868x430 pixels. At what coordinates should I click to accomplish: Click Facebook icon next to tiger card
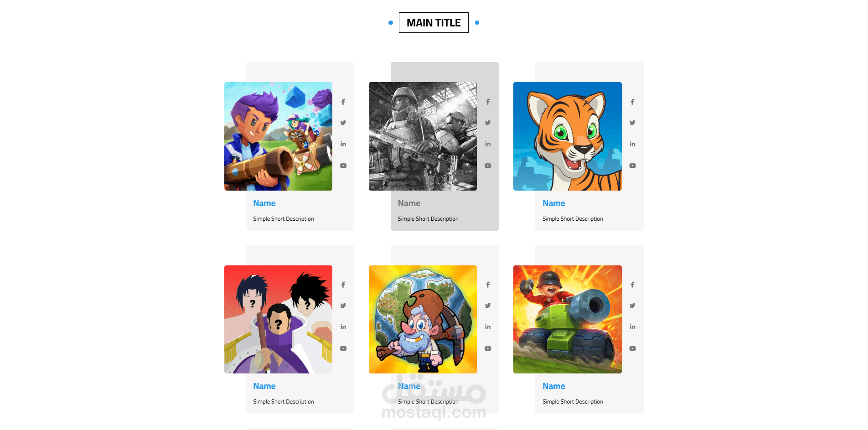click(632, 102)
